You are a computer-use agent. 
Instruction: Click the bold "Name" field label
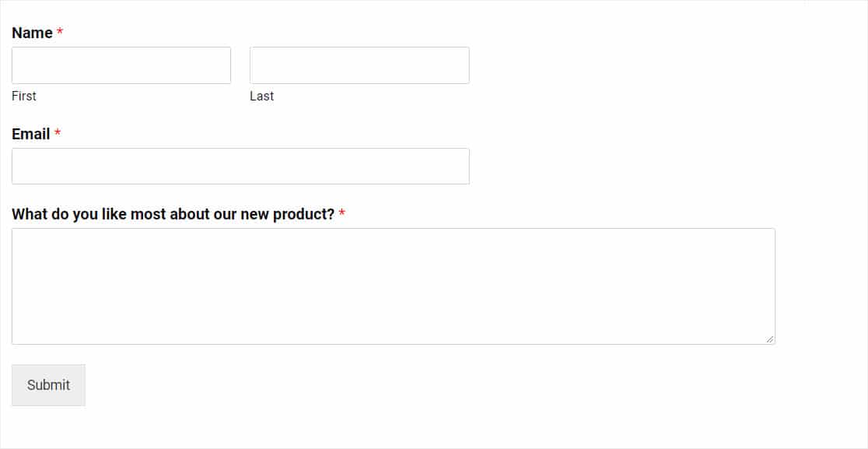click(32, 33)
